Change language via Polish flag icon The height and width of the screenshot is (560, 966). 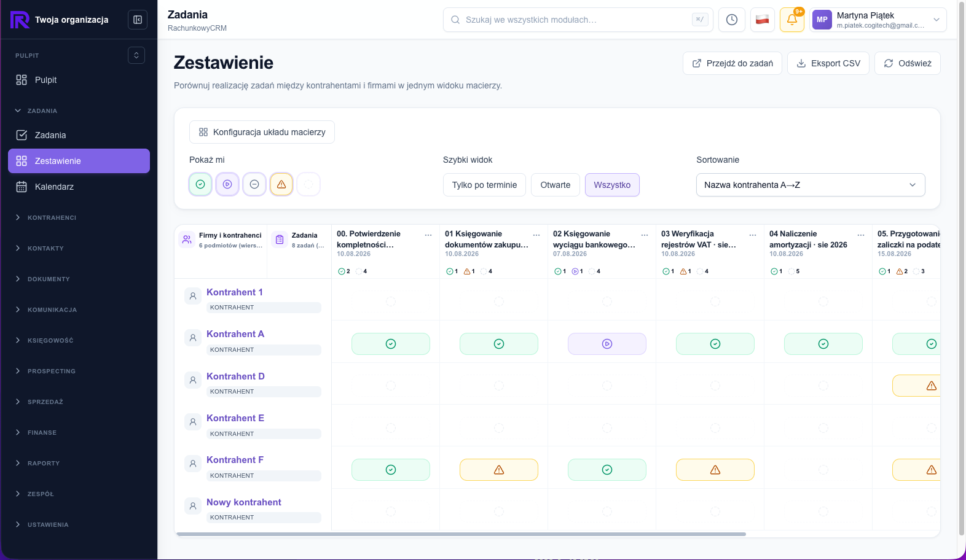point(763,20)
